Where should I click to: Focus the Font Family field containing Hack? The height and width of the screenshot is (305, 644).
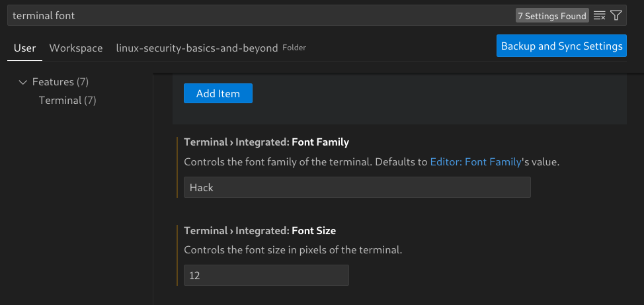(357, 187)
